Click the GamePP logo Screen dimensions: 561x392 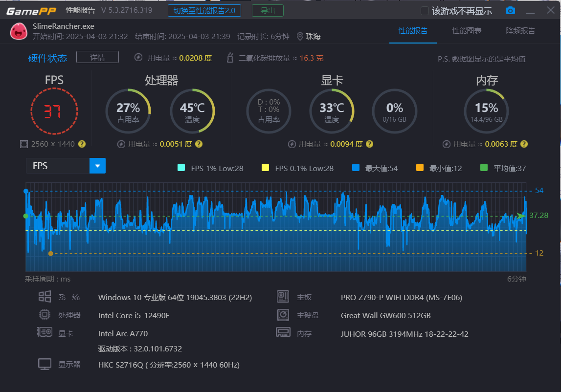[31, 11]
